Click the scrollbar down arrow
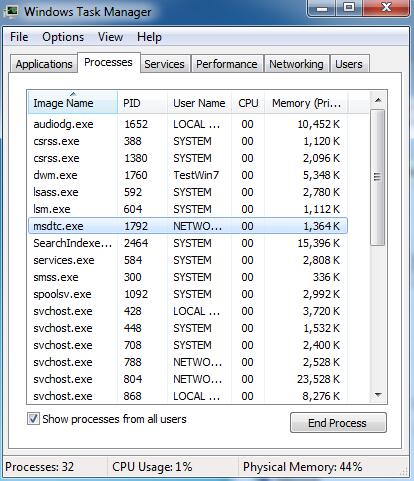Screen dimensions: 414x481 tap(378, 395)
